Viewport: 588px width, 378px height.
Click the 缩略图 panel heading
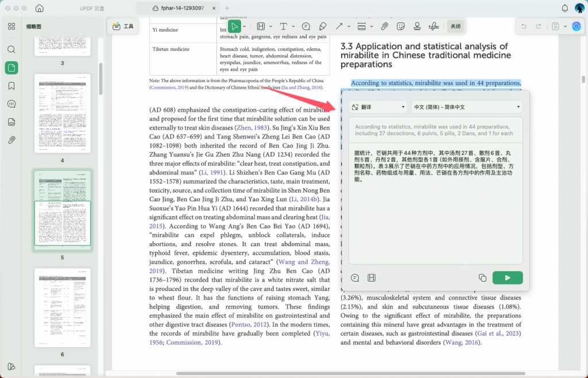coord(34,26)
